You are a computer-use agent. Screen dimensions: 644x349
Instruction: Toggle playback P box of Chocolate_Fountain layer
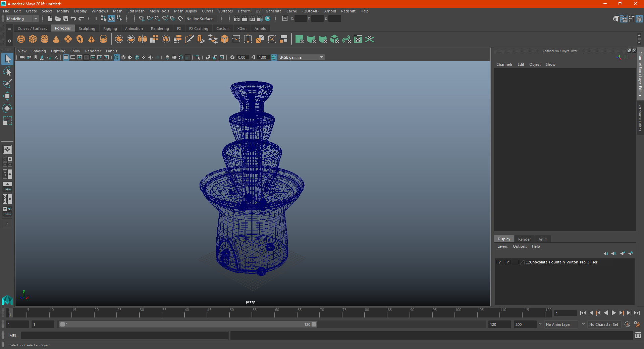click(507, 262)
